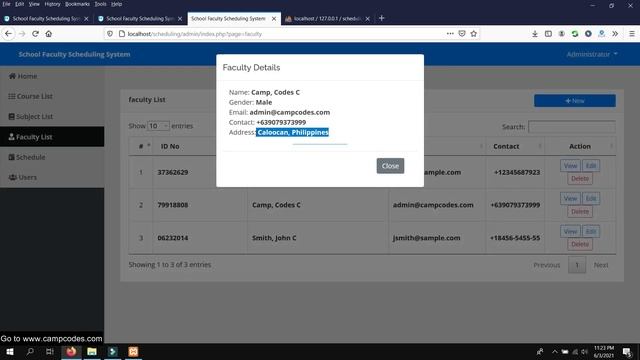
Task: Open the Windows Start menu
Action: [10, 351]
